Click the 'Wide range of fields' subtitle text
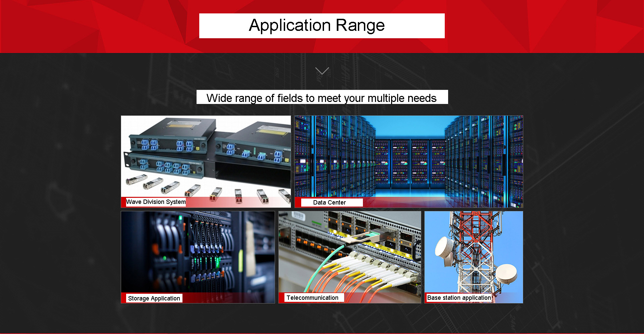 (321, 98)
